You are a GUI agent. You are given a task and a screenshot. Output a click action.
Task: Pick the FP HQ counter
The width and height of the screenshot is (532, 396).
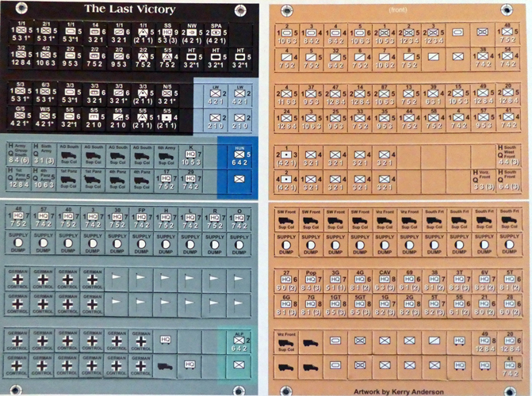[x=141, y=218]
